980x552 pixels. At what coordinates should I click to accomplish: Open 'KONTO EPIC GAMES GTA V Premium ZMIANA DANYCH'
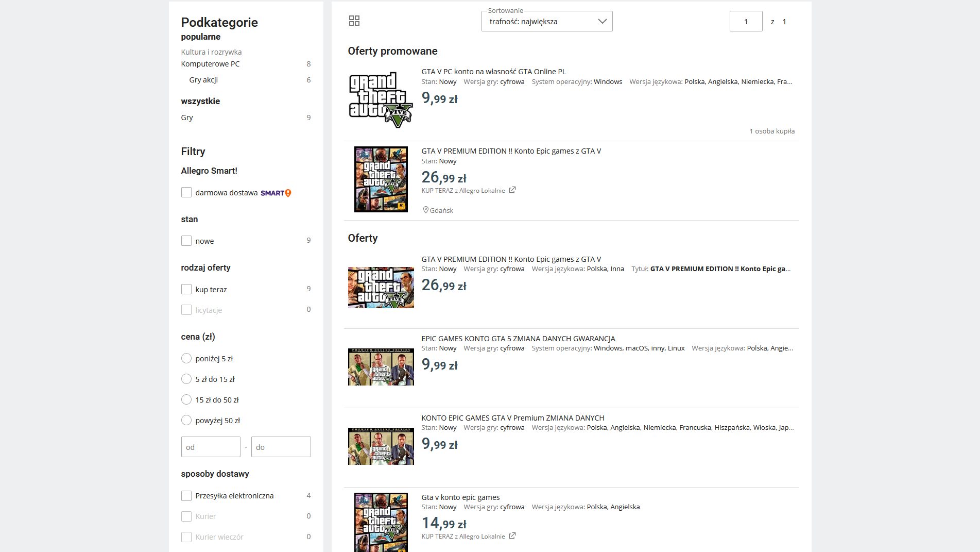(x=513, y=418)
